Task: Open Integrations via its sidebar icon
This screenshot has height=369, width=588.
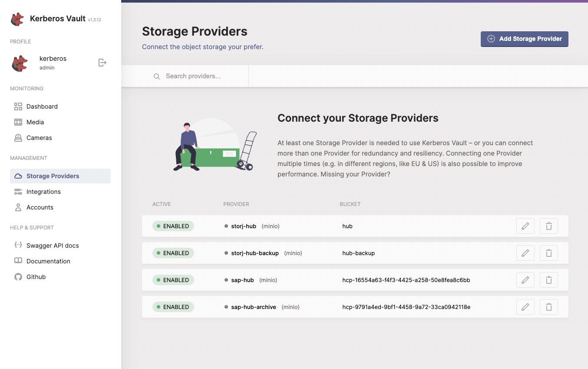Action: tap(18, 191)
